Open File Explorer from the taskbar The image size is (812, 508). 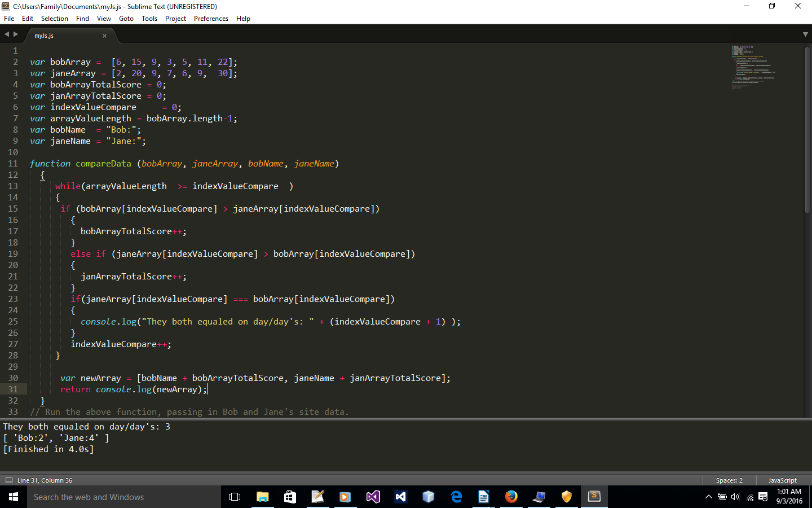click(262, 497)
